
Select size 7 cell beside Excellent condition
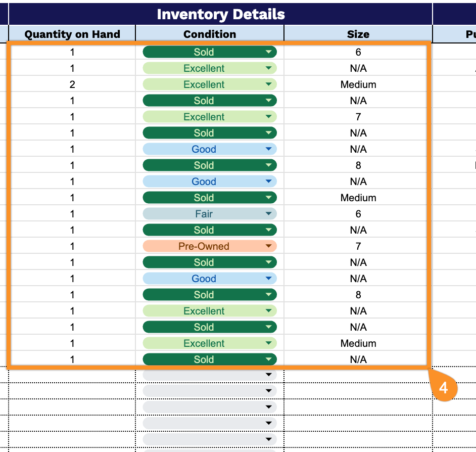tap(358, 117)
